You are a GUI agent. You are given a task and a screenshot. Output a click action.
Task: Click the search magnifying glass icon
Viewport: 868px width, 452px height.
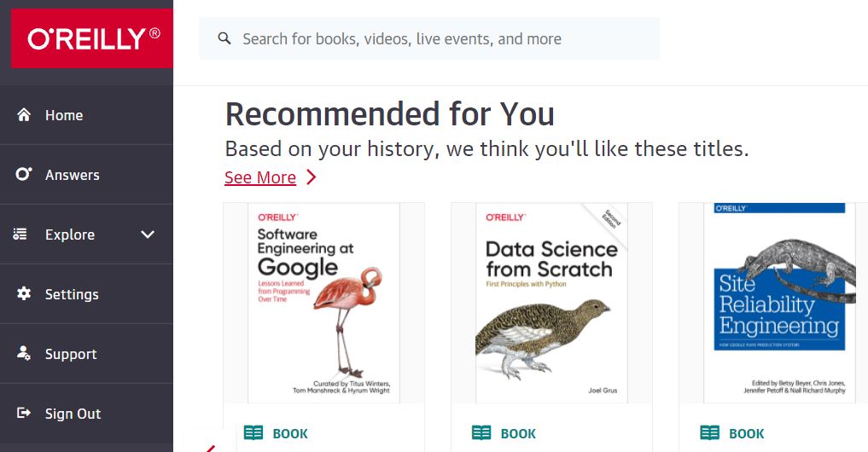224,38
